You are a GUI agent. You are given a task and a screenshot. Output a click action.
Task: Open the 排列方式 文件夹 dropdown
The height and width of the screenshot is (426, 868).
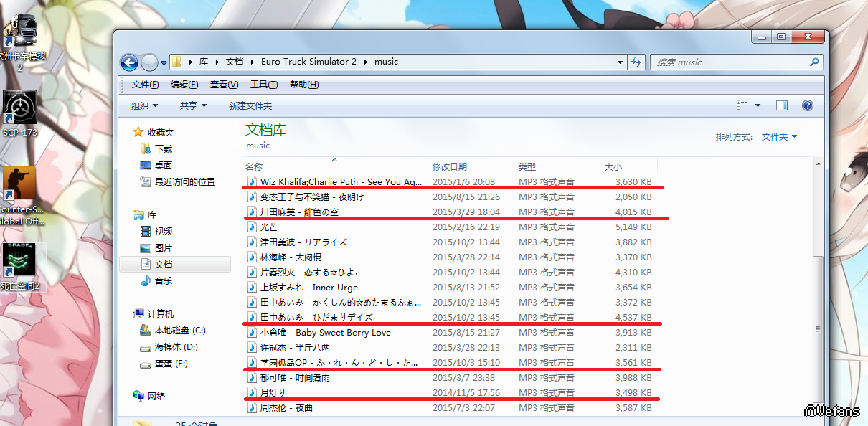778,136
